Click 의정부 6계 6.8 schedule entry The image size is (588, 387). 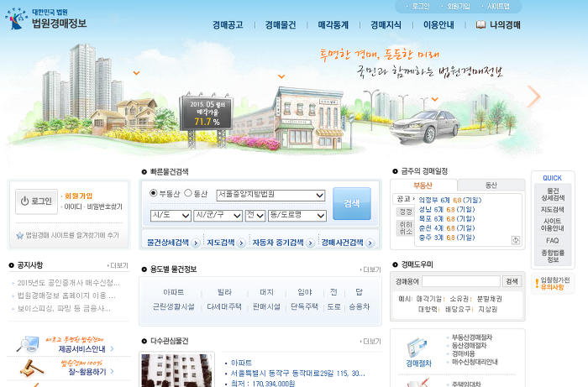coord(450,200)
